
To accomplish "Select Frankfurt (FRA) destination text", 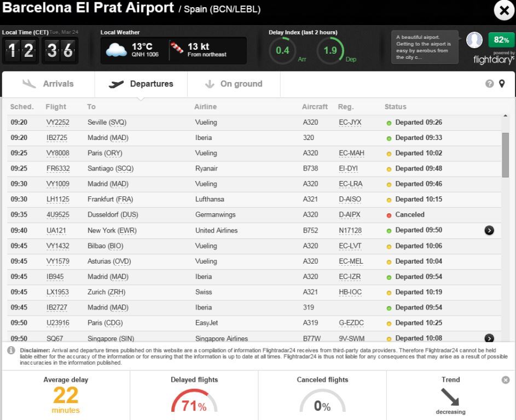I will coord(110,199).
